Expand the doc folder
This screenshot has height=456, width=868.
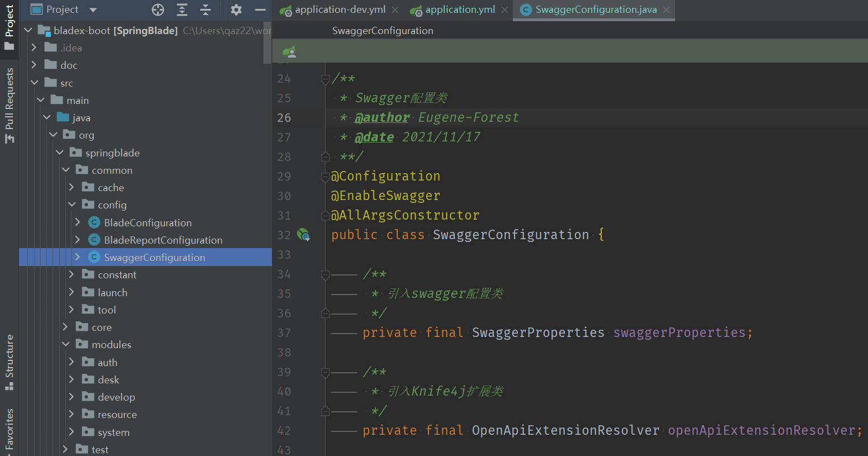point(34,65)
